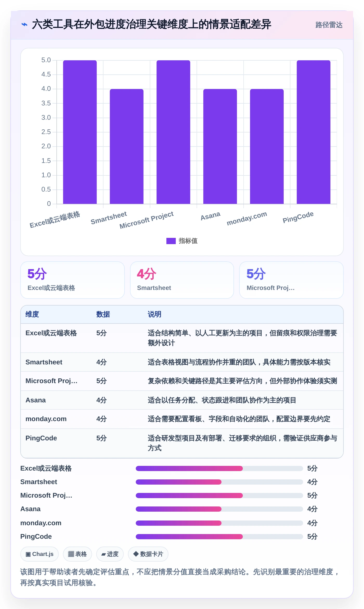Click the monday.com x-axis label
This screenshot has width=364, height=609.
click(247, 218)
